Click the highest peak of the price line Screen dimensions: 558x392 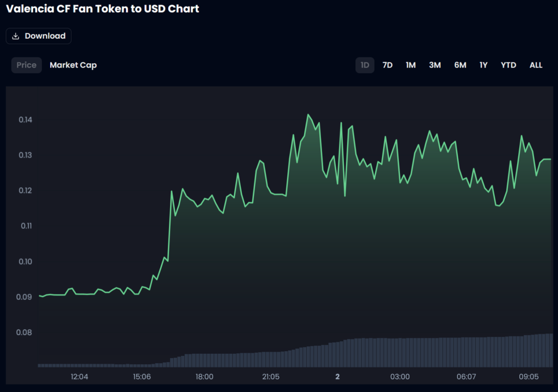308,114
